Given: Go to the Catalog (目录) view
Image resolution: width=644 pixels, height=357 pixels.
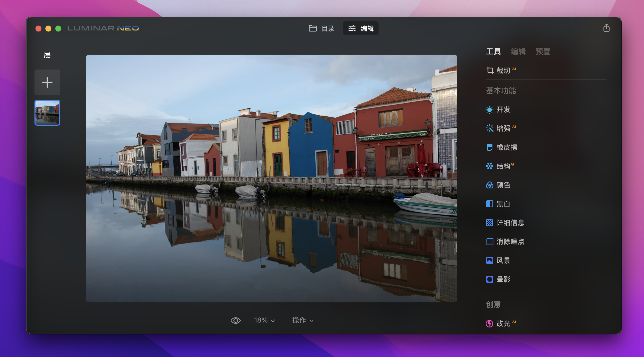Looking at the screenshot, I should pyautogui.click(x=322, y=29).
